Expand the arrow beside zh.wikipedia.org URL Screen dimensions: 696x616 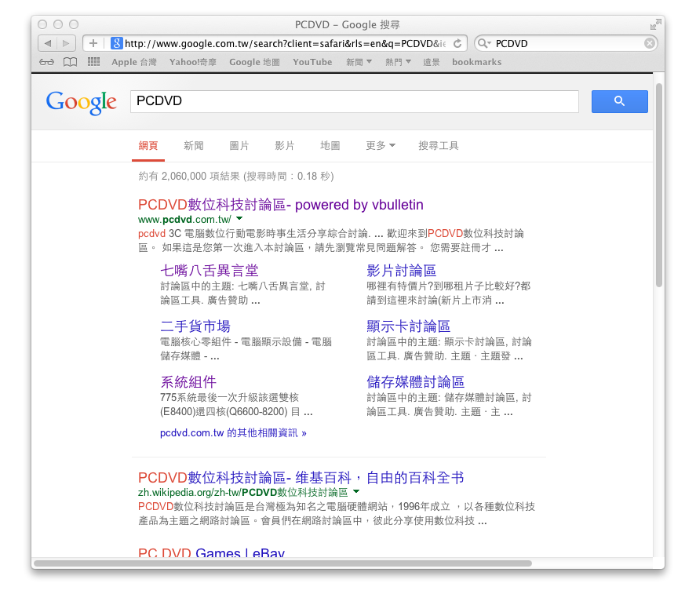pyautogui.click(x=356, y=491)
